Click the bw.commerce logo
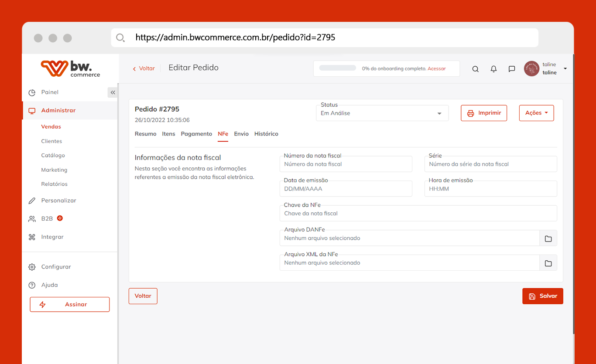This screenshot has height=364, width=596. click(70, 69)
